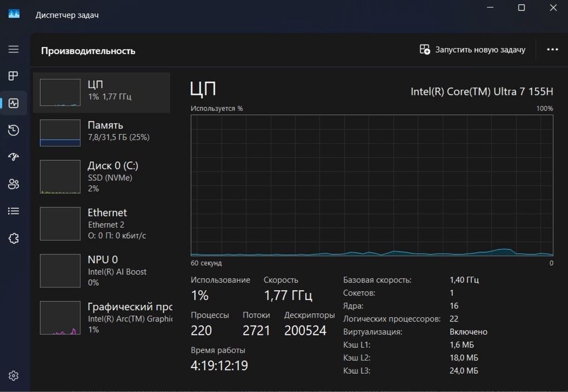Click the Базовая скорость label
This screenshot has width=568, height=392.
377,280
